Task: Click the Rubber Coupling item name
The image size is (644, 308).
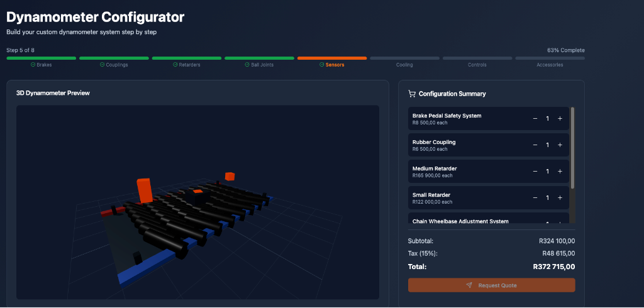Action: (434, 142)
